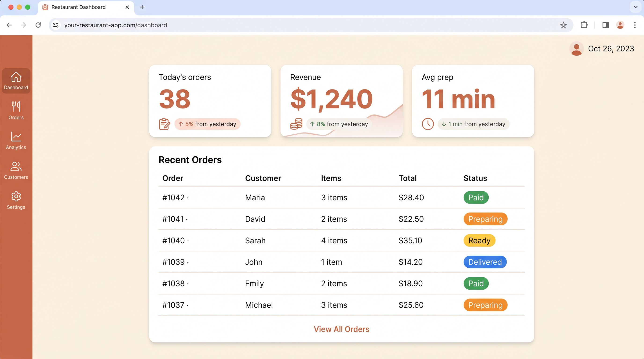
Task: Click the Order column header
Action: (173, 178)
